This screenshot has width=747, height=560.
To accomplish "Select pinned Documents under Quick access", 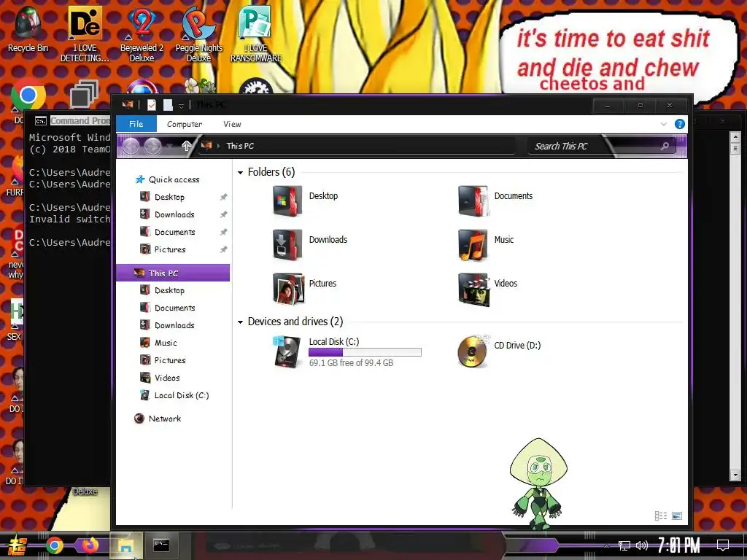I will pos(174,232).
